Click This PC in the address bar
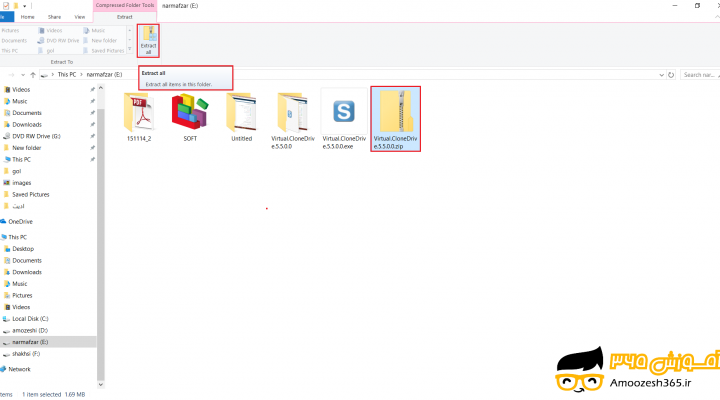This screenshot has width=720, height=400. 67,74
